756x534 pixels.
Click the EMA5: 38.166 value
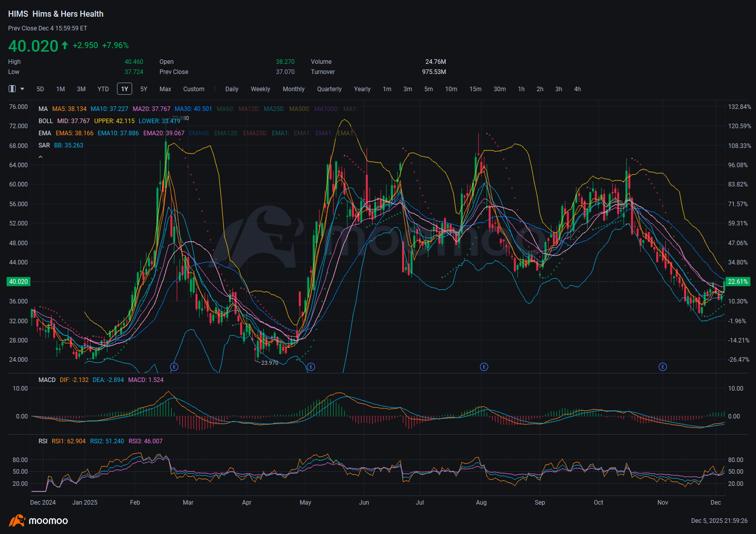74,133
